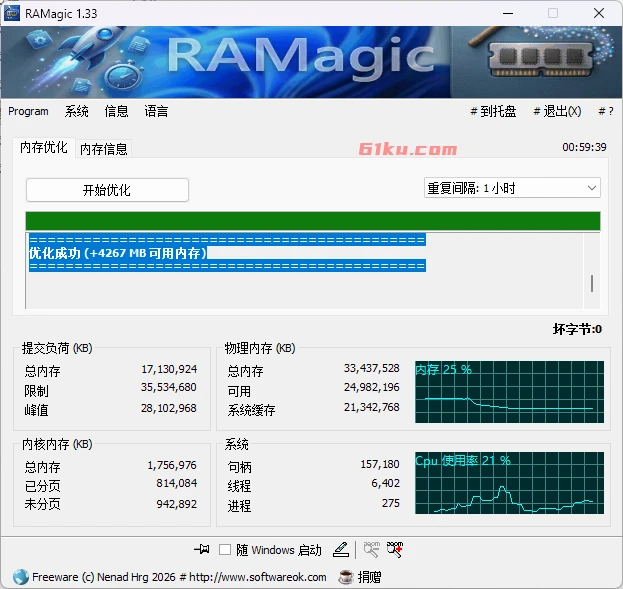
Task: Click the Cpu 使用率 21 % graph
Action: click(509, 483)
